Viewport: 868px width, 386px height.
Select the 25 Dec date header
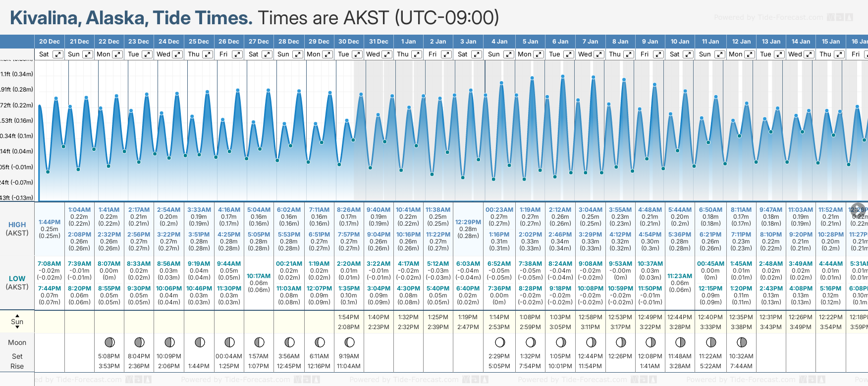click(199, 42)
